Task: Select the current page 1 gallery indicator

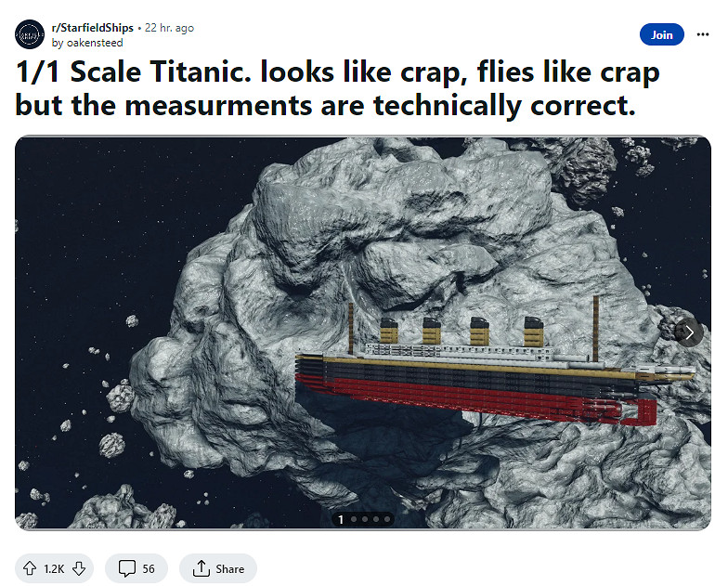Action: (x=341, y=519)
